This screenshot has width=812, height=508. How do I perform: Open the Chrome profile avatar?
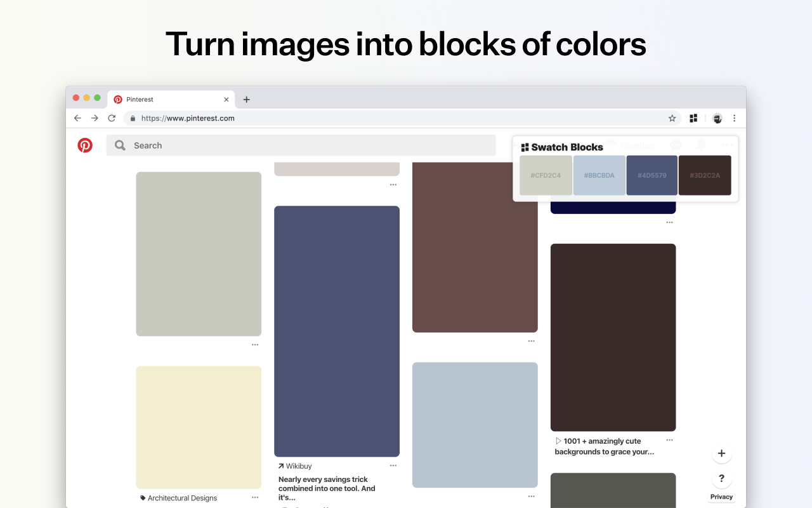point(717,118)
